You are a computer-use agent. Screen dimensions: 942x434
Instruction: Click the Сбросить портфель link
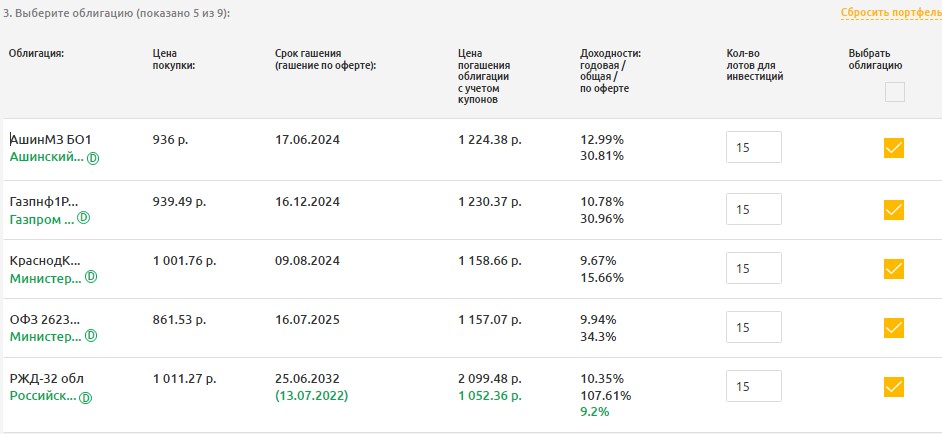click(x=891, y=12)
